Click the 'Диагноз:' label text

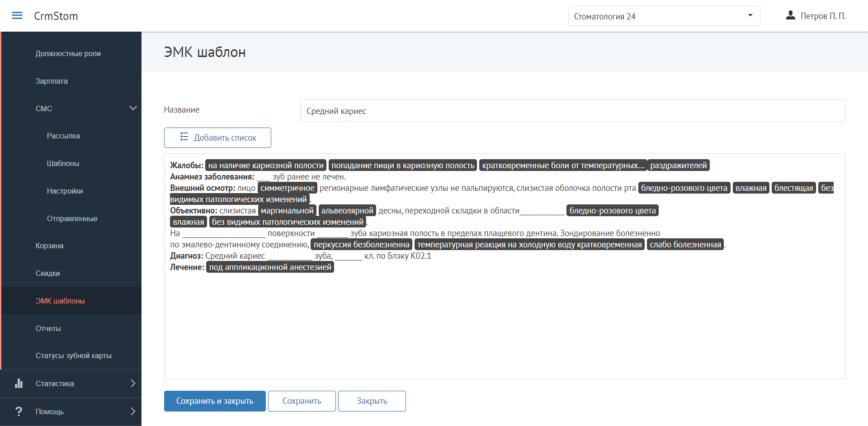coord(187,256)
